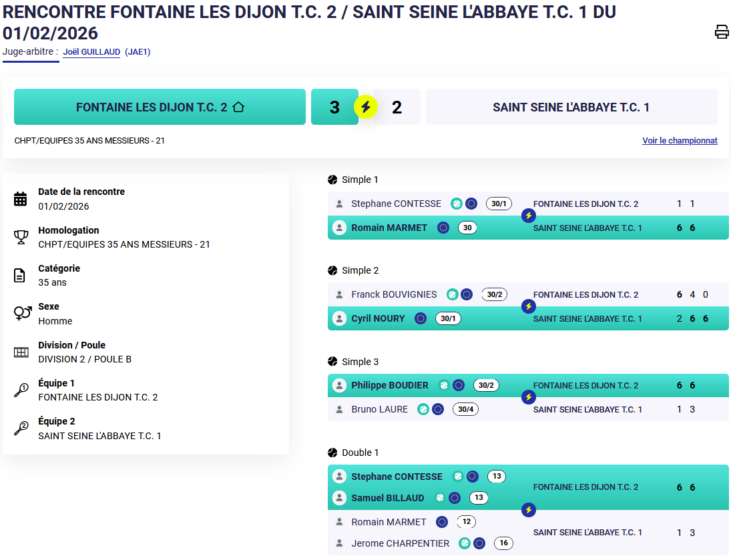Click Philippe BOUDIER's 30/2 ranking badge
The height and width of the screenshot is (560, 731).
(486, 385)
